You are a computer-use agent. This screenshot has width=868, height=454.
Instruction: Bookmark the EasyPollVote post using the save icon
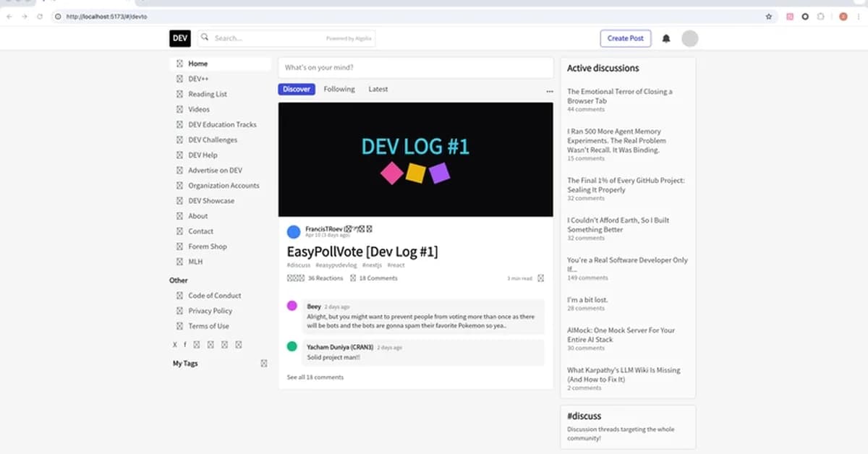[541, 278]
